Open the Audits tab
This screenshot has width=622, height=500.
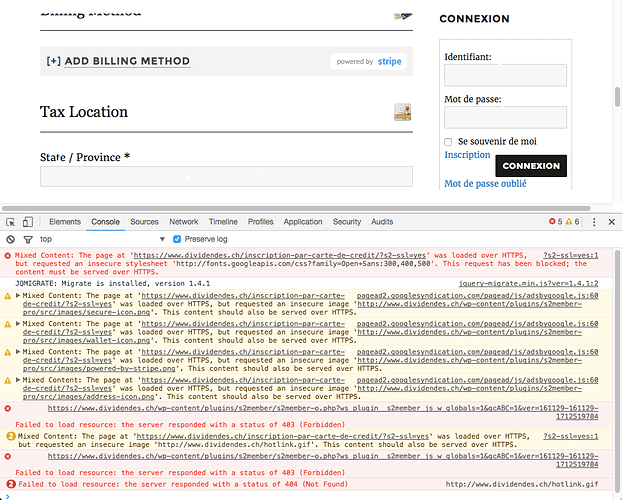[382, 222]
